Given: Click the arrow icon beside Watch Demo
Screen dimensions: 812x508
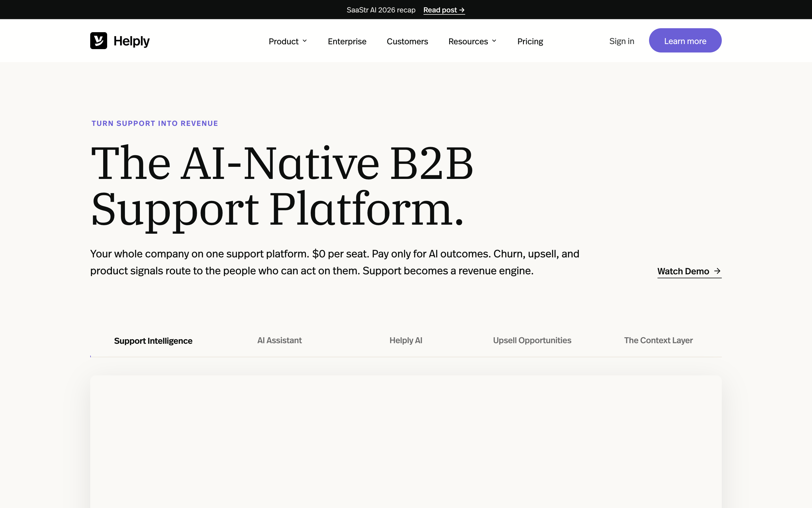Looking at the screenshot, I should coord(717,271).
